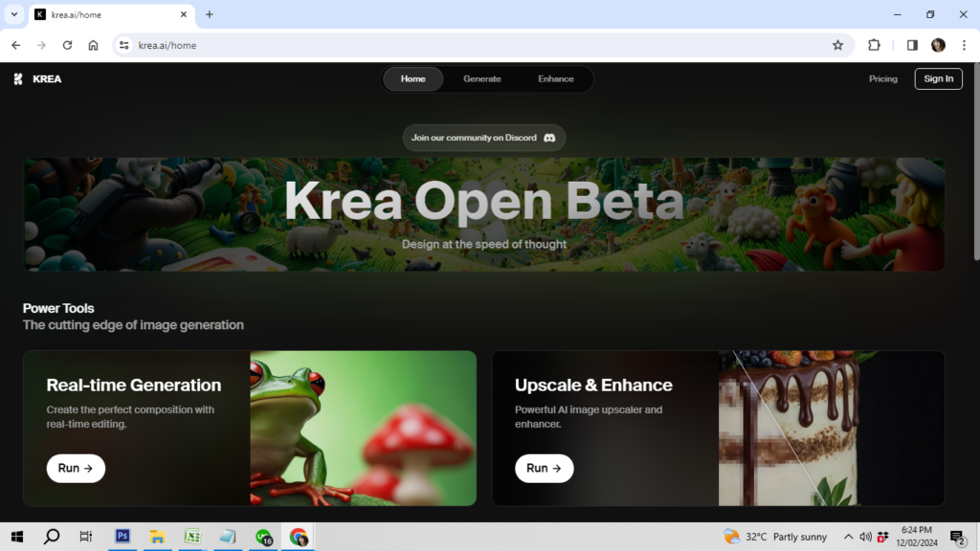Open the browser Extensions puzzle icon

(874, 45)
